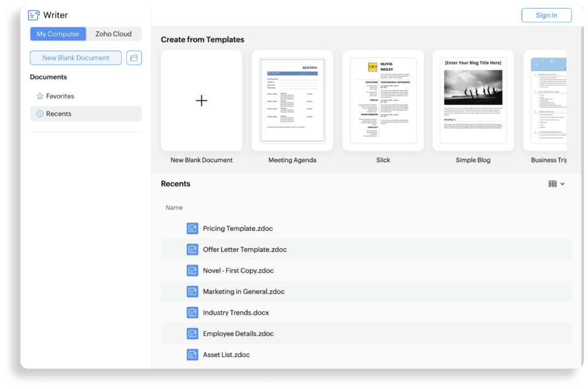
Task: Open Favorites in the sidebar
Action: click(x=86, y=96)
